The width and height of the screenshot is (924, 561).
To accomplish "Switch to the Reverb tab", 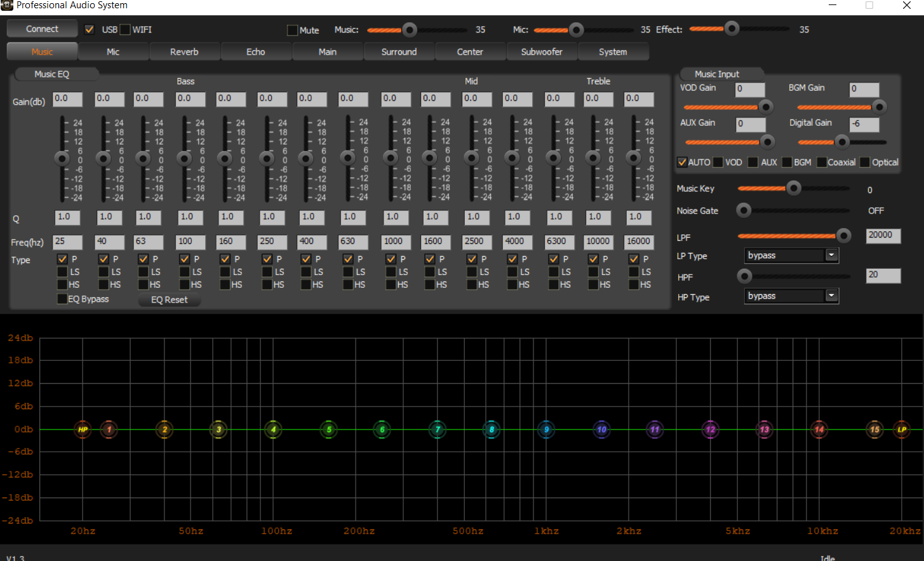I will coord(184,51).
